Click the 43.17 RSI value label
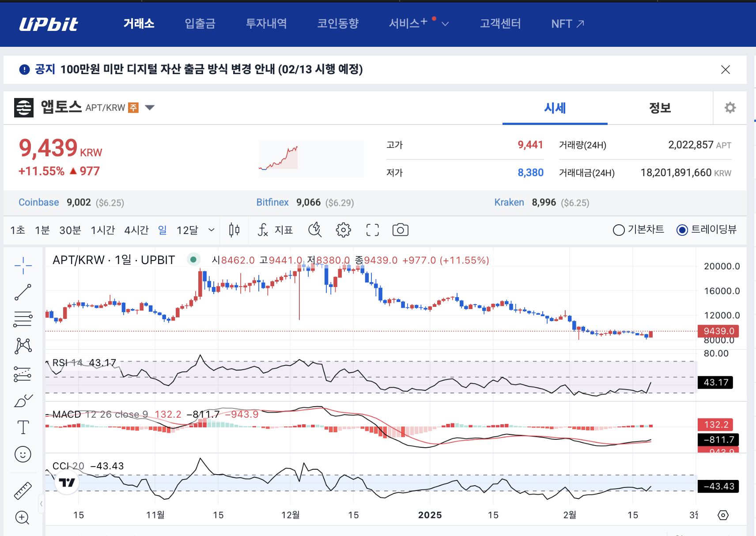Screen dimensions: 756x536 pos(715,382)
